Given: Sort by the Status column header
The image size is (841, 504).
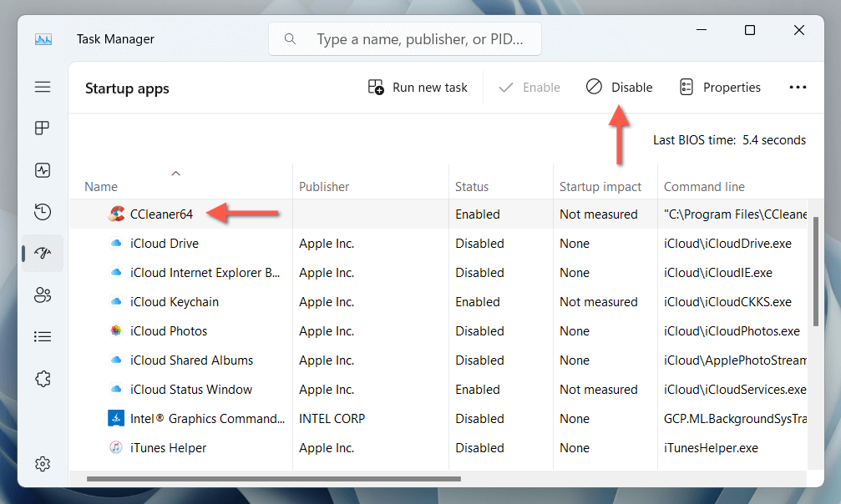Looking at the screenshot, I should (472, 187).
